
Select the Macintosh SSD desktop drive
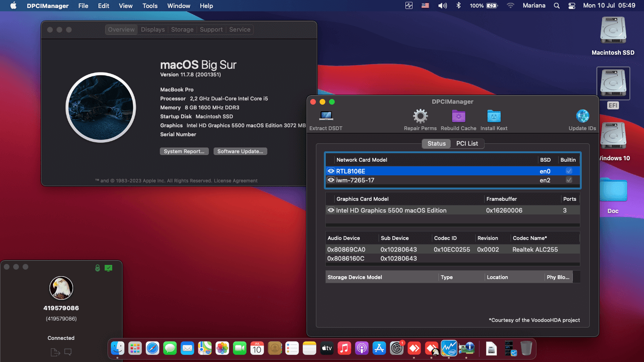coord(613,31)
